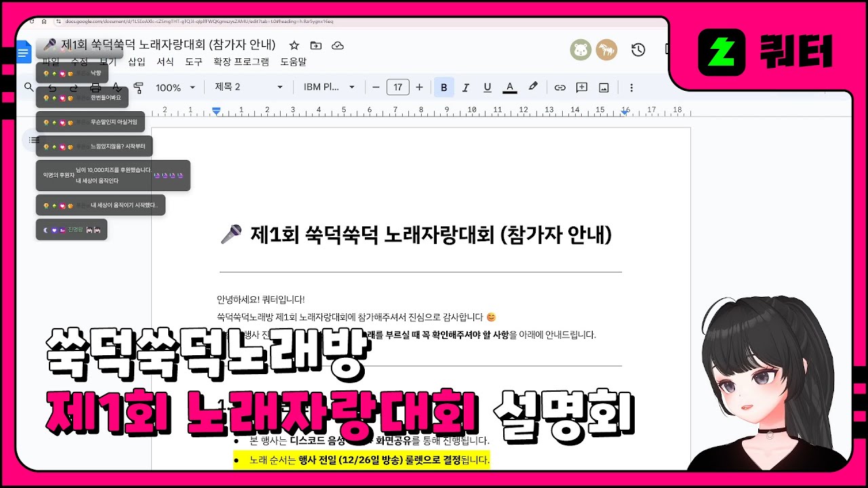Increase font size with the plus button
868x488 pixels.
point(419,87)
